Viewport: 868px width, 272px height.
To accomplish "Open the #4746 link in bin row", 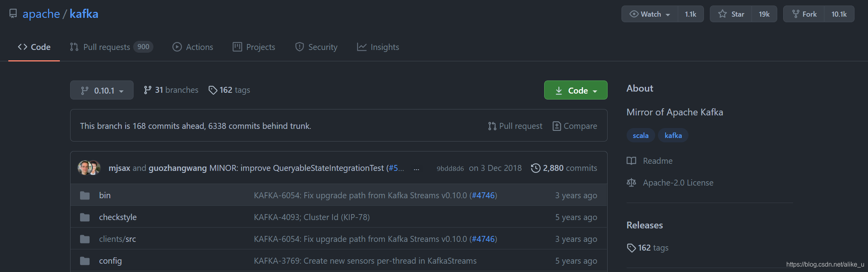I will click(483, 195).
